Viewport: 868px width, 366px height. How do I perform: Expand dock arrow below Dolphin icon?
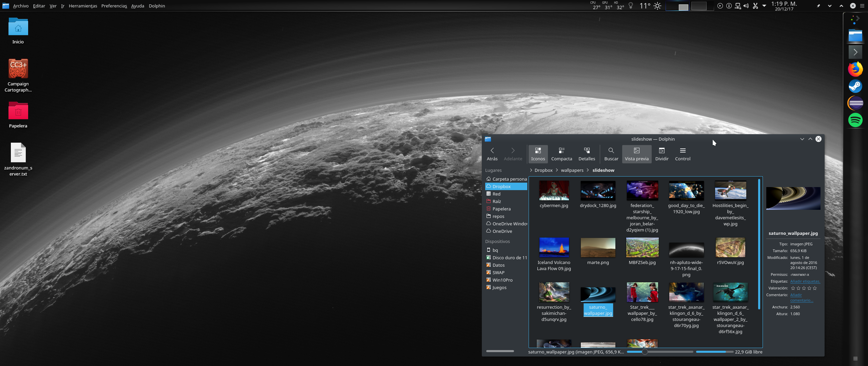(x=855, y=52)
